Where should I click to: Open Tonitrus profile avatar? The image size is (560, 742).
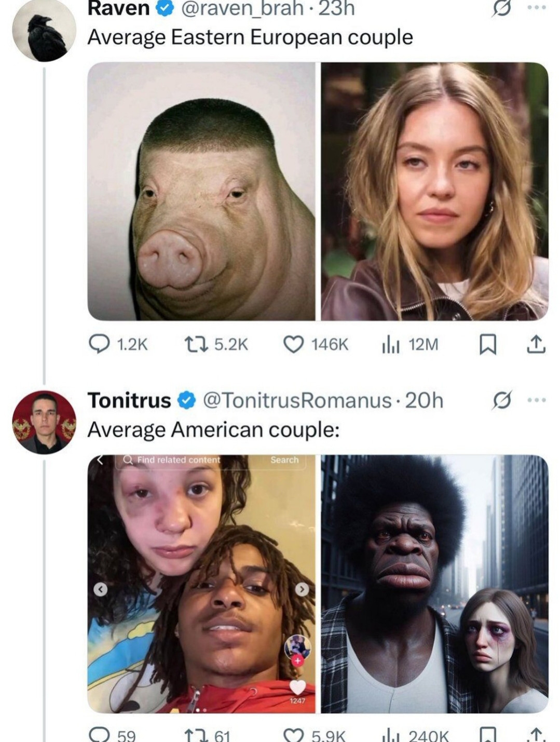[44, 422]
